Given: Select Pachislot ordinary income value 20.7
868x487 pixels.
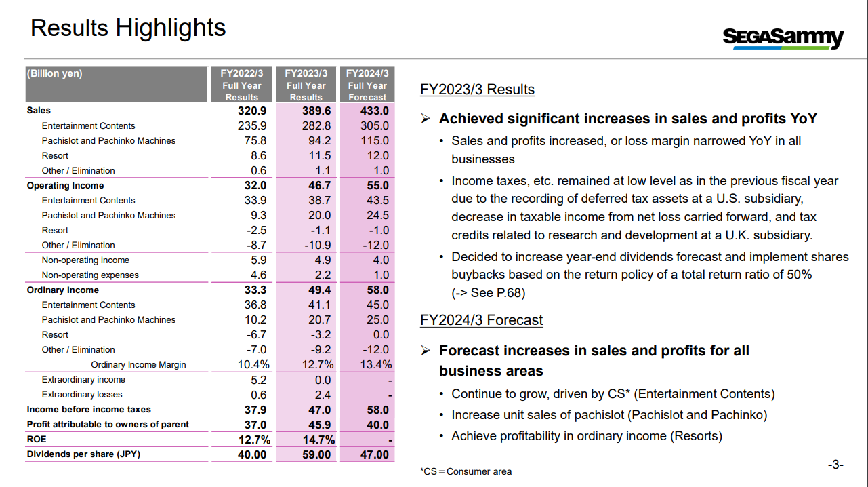Looking at the screenshot, I should click(320, 319).
